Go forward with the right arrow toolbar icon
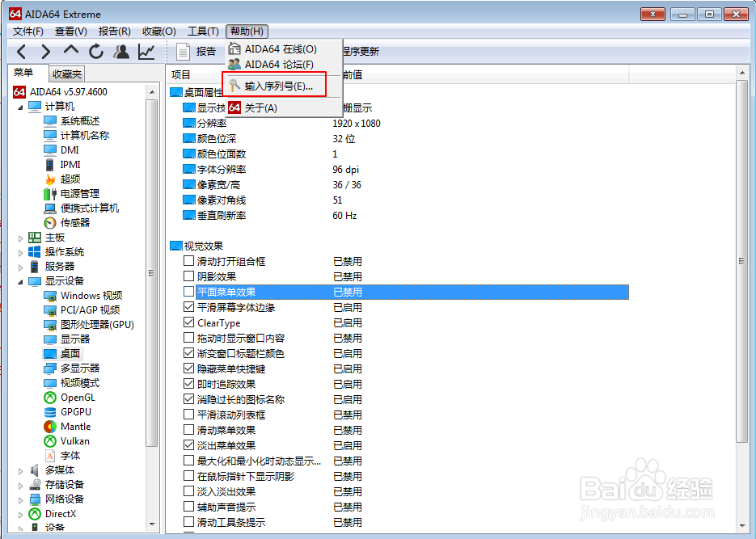756x539 pixels. 46,51
